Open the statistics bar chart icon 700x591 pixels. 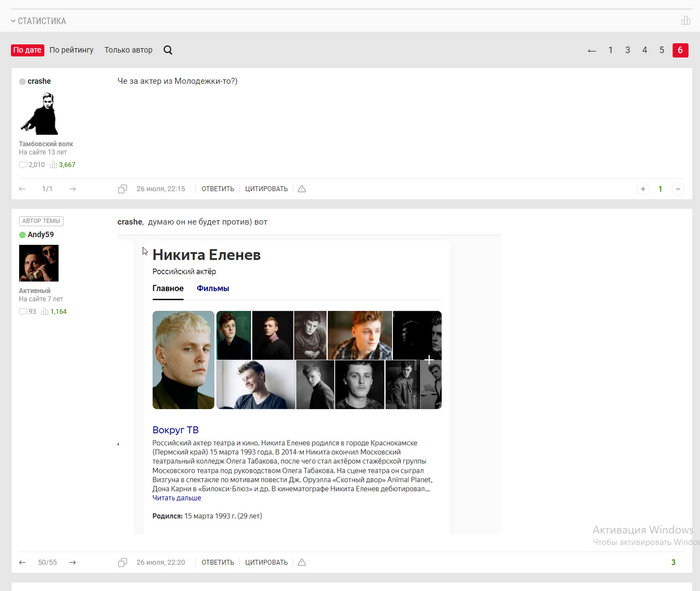685,21
